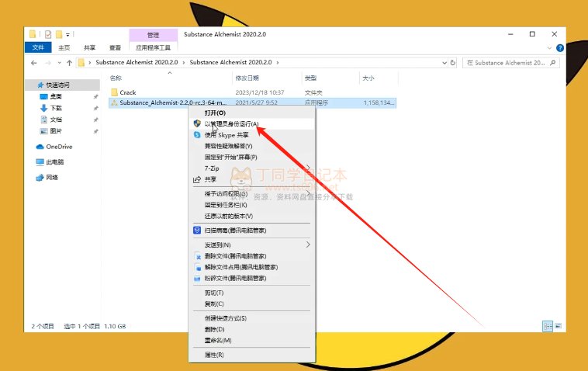
Task: Expand the 发送到 submenu arrow
Action: click(x=308, y=244)
